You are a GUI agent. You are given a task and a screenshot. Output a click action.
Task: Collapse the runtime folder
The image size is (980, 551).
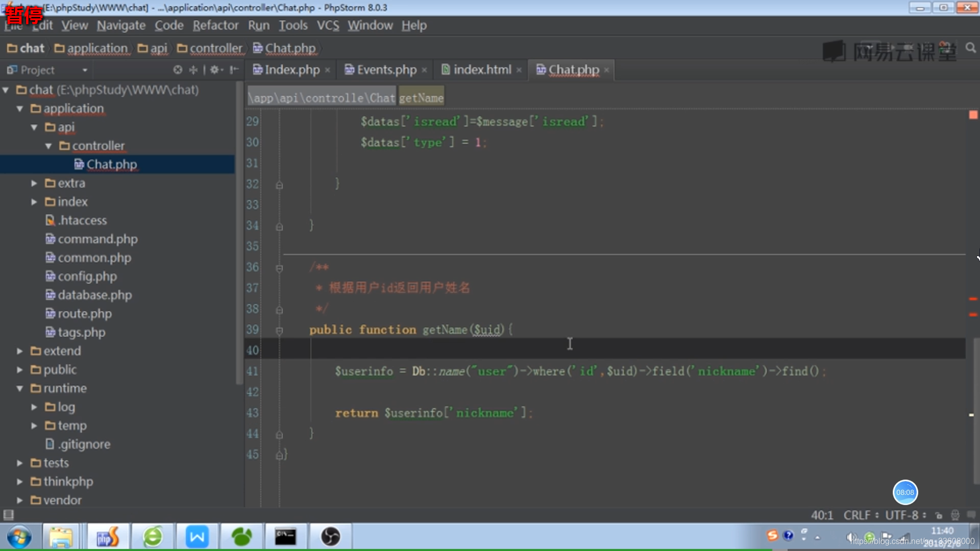(x=20, y=389)
